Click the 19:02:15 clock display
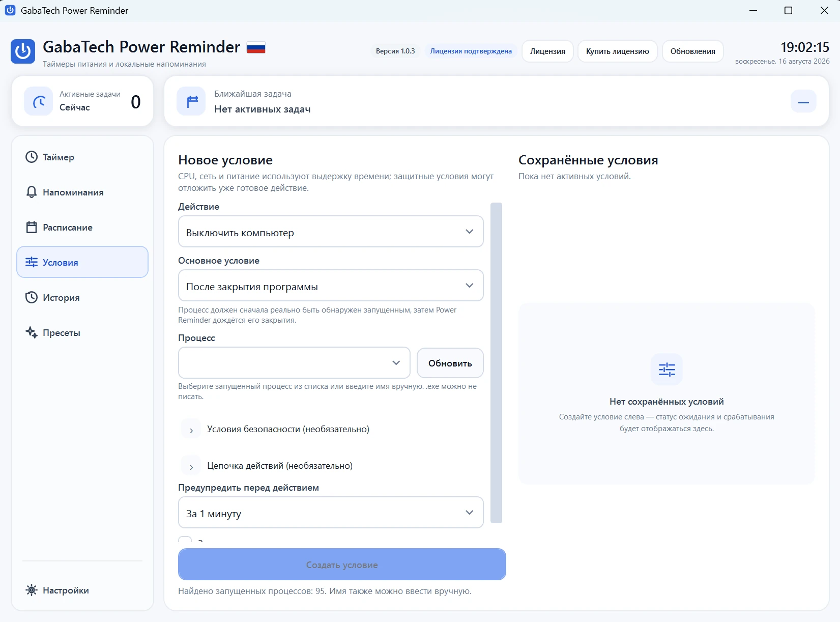Image resolution: width=840 pixels, height=622 pixels. click(805, 47)
